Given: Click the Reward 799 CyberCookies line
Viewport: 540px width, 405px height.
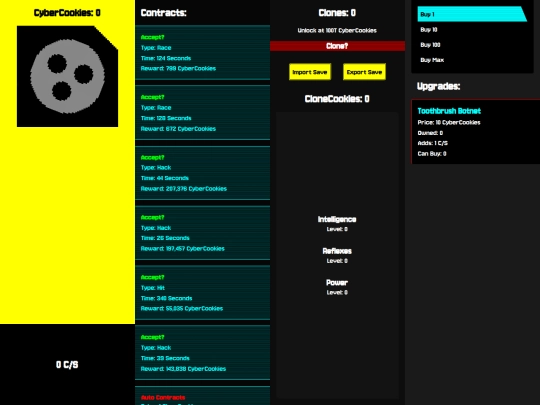Looking at the screenshot, I should pos(178,69).
